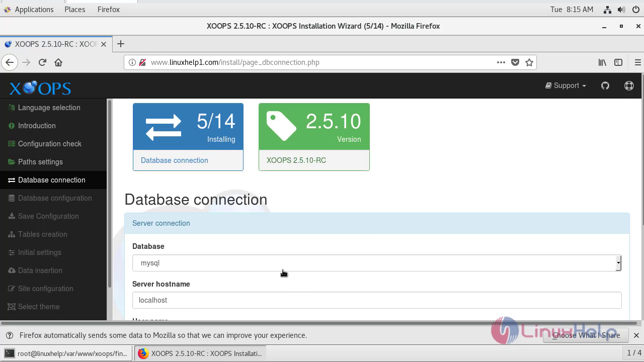Click the version tag icon
This screenshot has width=644, height=362.
[281, 126]
